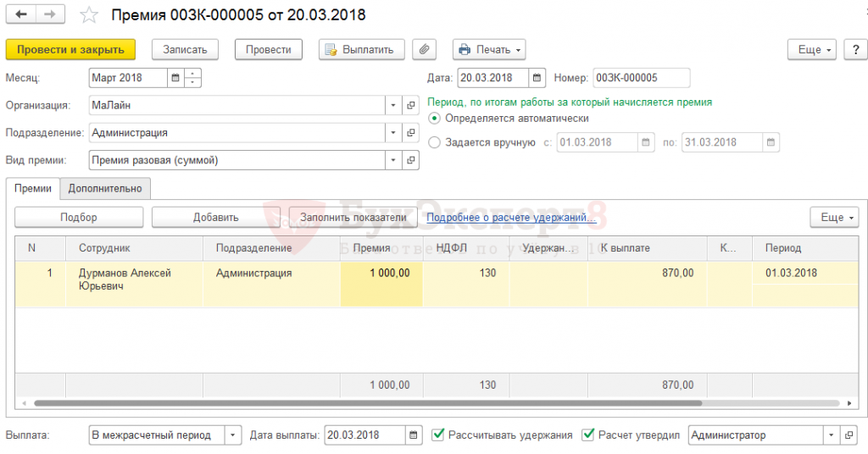The image size is (868, 454).
Task: Click the Заполнить показатели button
Action: point(353,218)
